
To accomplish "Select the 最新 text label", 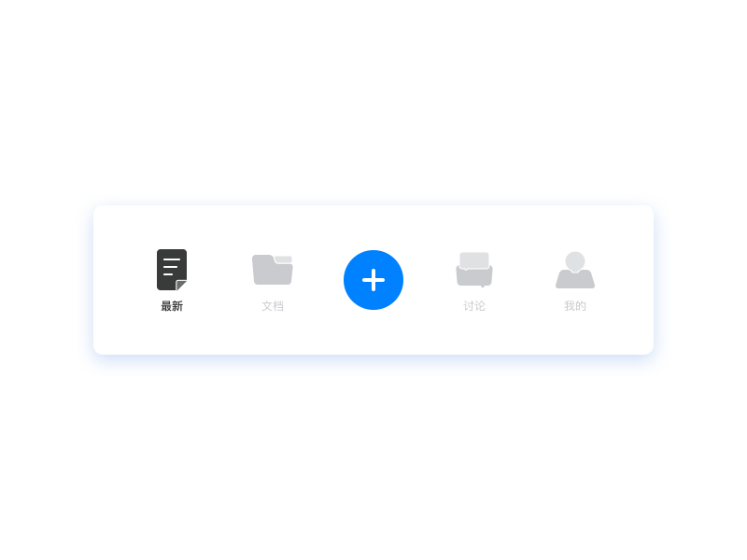I will pyautogui.click(x=172, y=306).
